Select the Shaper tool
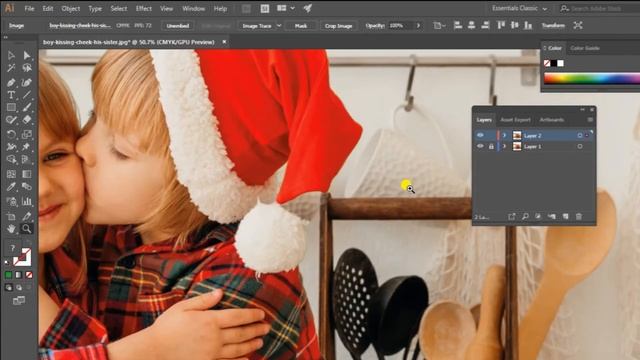This screenshot has height=360, width=640. click(11, 120)
